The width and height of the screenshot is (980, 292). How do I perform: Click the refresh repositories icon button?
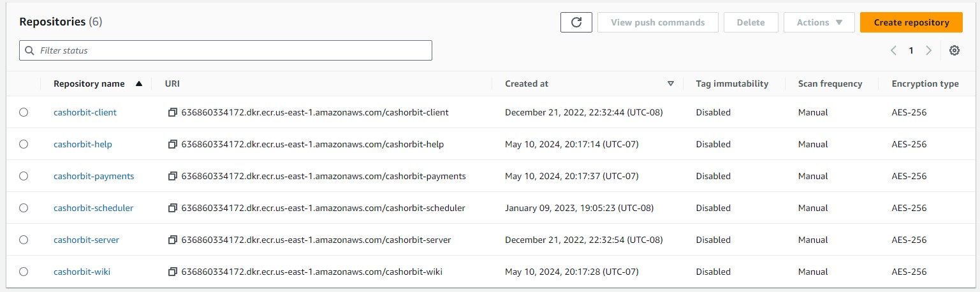[x=576, y=22]
